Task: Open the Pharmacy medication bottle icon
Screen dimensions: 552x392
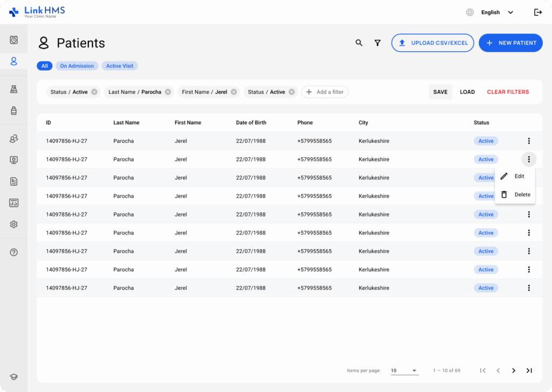Action: pyautogui.click(x=14, y=111)
